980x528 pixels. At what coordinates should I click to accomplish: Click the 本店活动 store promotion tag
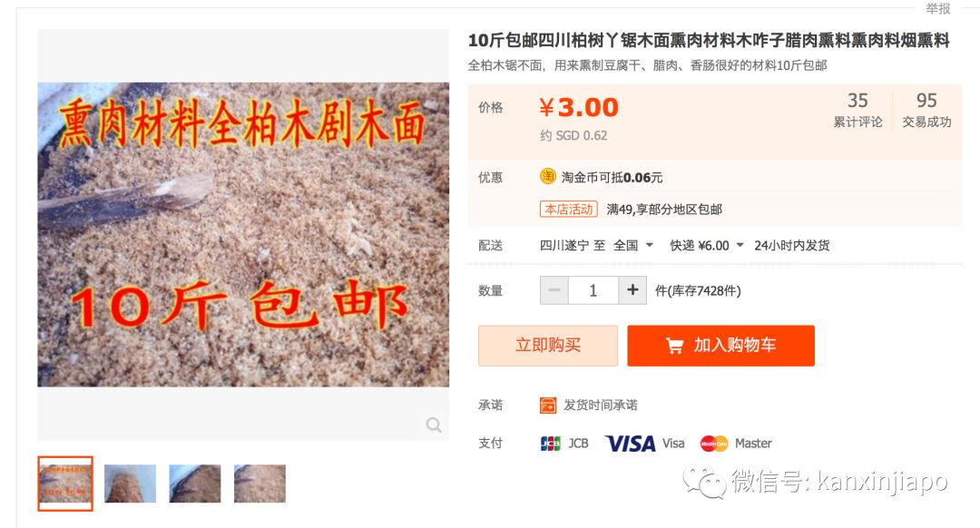point(569,210)
